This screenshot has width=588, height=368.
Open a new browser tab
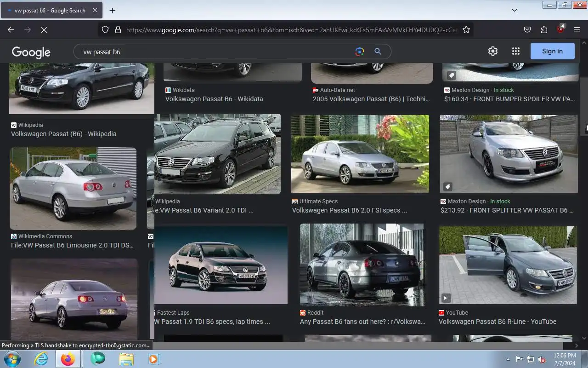tap(112, 10)
